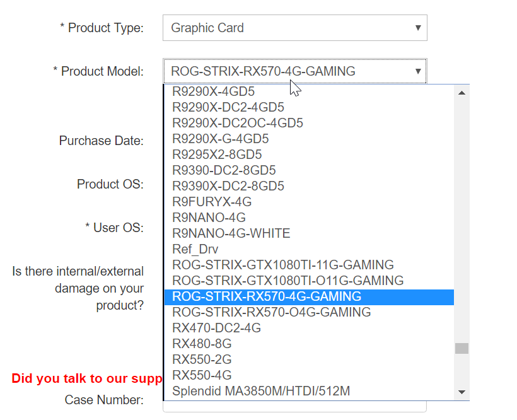517x420 pixels.
Task: Collapse the Product Model dropdown
Action: click(295, 71)
